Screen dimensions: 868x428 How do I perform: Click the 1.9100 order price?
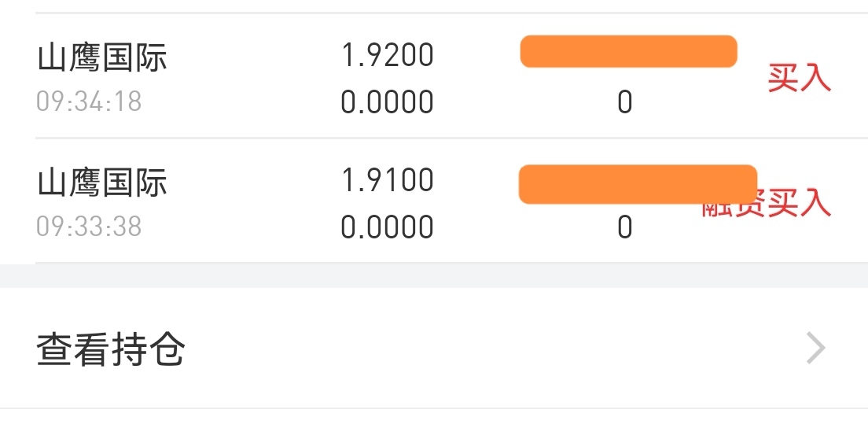click(x=387, y=180)
